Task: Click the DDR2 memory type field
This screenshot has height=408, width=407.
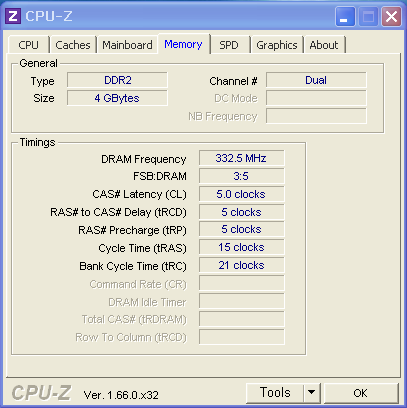Action: (117, 80)
